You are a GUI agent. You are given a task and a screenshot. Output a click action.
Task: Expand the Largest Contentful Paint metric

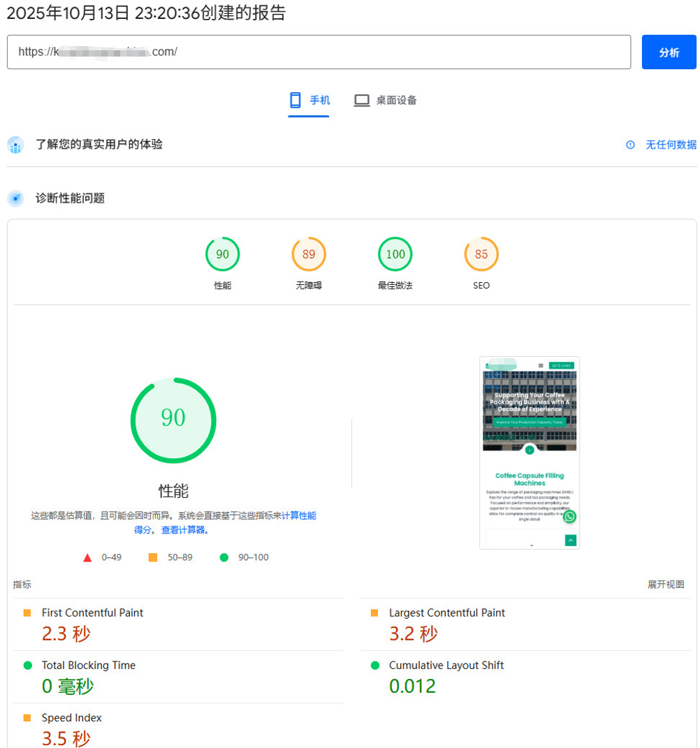[446, 613]
